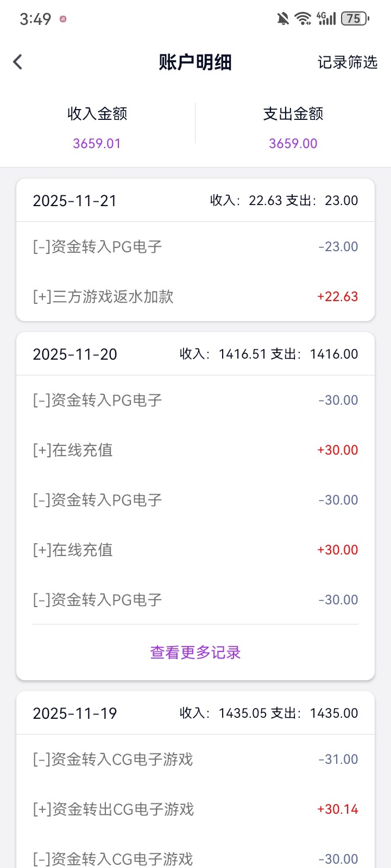Viewport: 391px width, 868px height.
Task: Tap the muted notification bell icon
Action: 283,19
